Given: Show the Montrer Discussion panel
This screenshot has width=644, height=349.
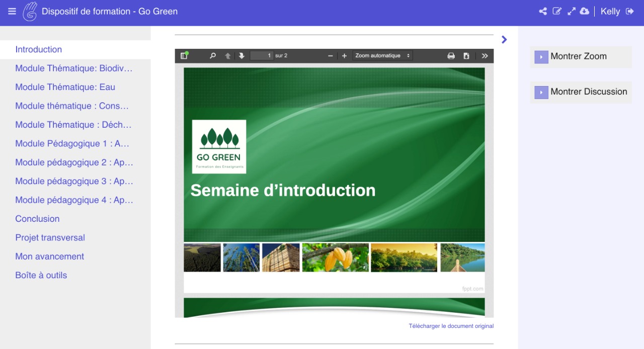Looking at the screenshot, I should click(x=581, y=92).
